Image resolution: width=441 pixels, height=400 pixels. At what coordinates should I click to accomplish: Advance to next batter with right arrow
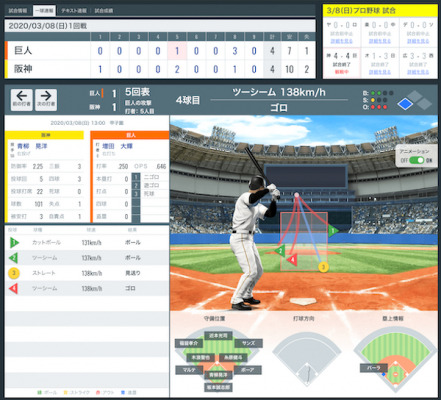(46, 99)
